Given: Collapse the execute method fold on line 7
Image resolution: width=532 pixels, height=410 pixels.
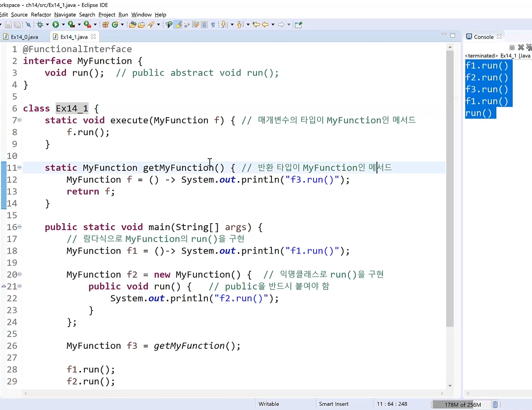Looking at the screenshot, I should [19, 120].
